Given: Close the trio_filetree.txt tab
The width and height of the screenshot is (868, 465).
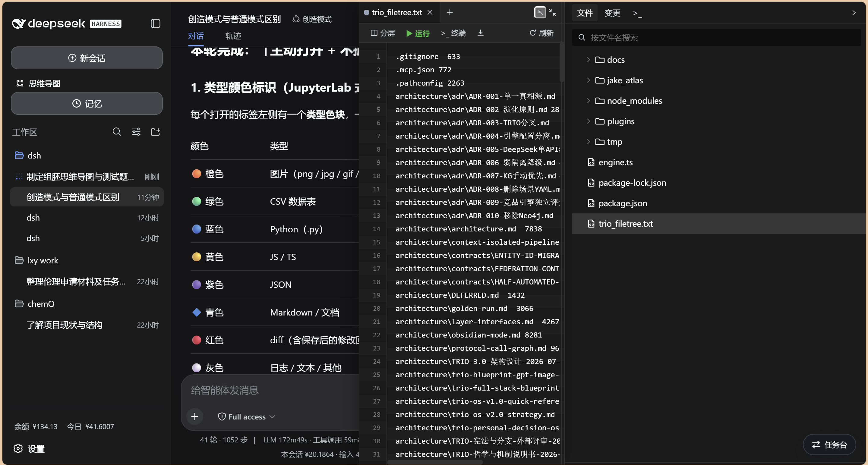Looking at the screenshot, I should tap(430, 12).
